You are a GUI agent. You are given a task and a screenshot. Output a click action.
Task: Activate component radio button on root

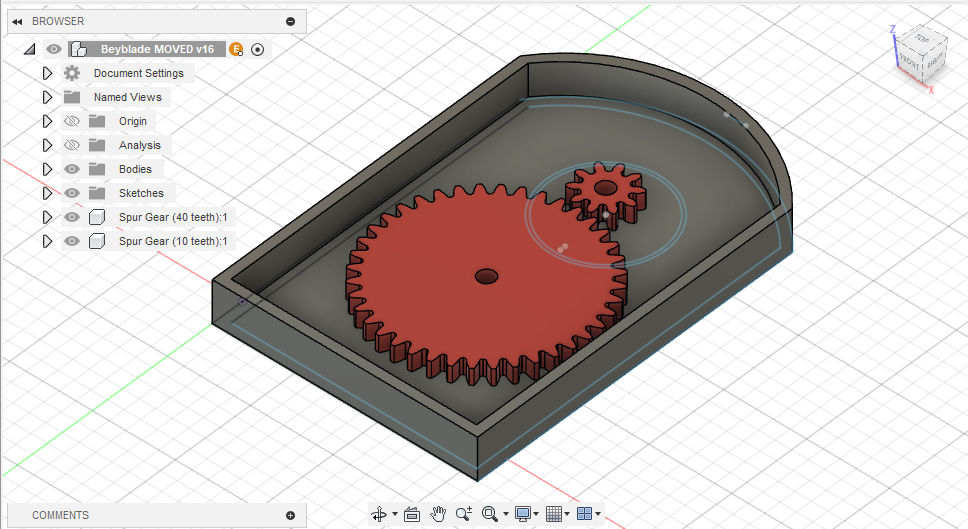(x=257, y=49)
